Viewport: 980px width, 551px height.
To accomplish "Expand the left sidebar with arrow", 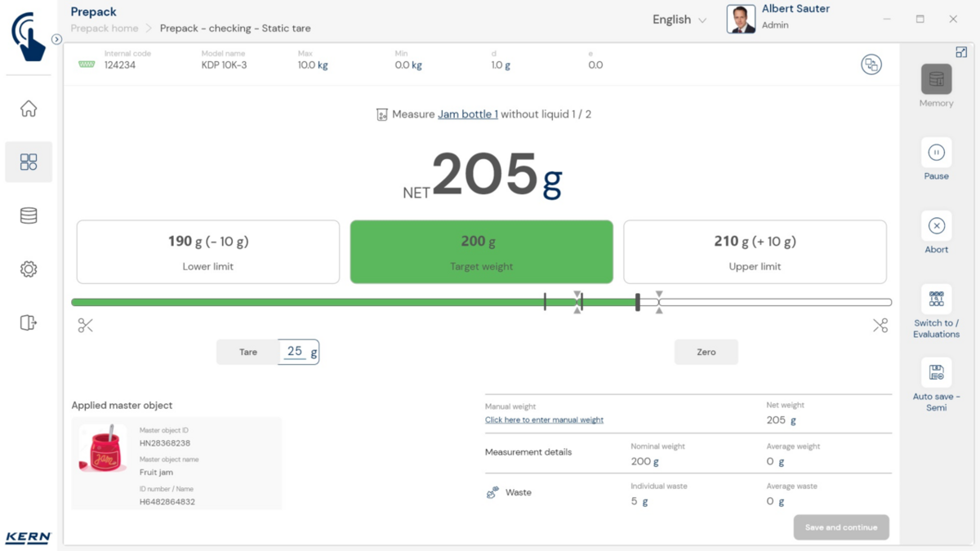I will click(56, 39).
